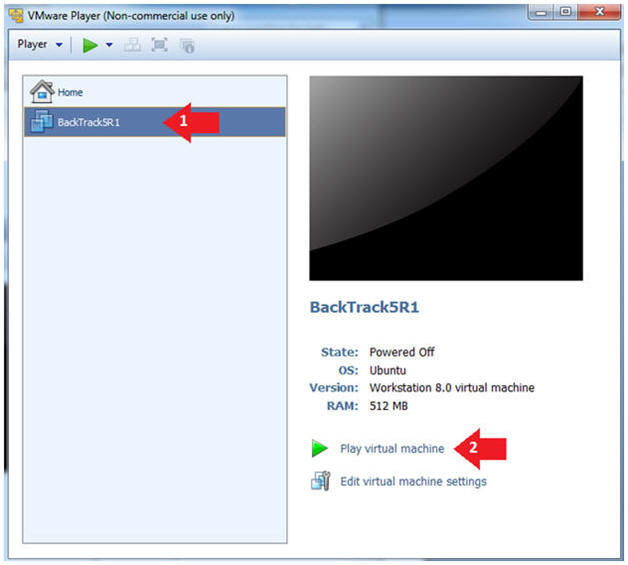Expand the Player menu dropdown arrow
Screen dimensions: 628x565
click(x=59, y=45)
